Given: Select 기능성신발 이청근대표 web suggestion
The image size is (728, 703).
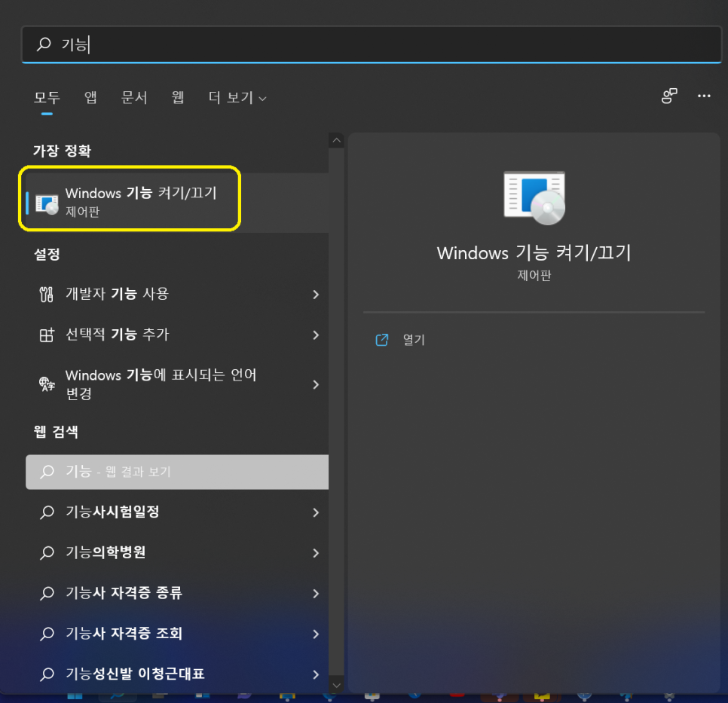Looking at the screenshot, I should (177, 674).
